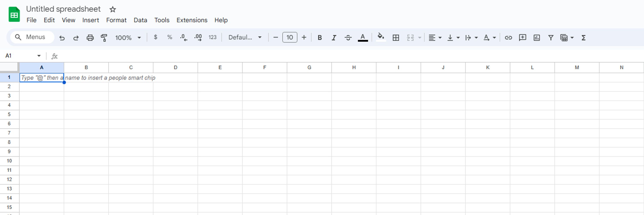
Task: Open text color picker
Action: pyautogui.click(x=363, y=38)
